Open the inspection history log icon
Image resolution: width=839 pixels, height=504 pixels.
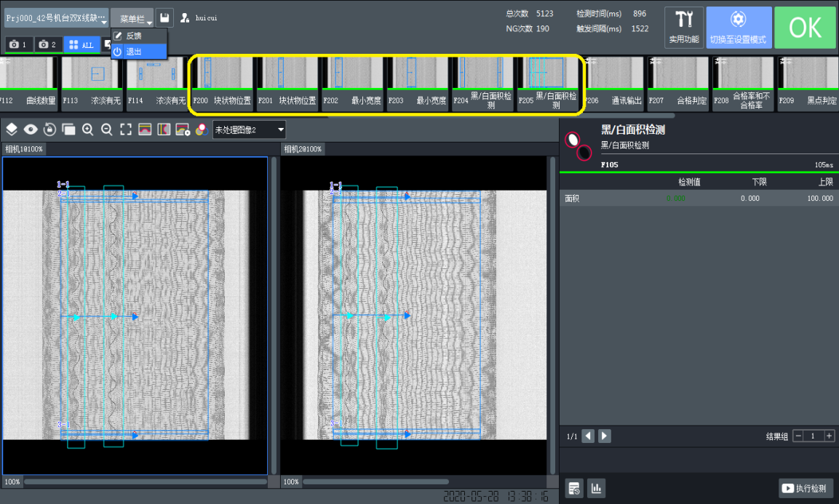click(574, 488)
